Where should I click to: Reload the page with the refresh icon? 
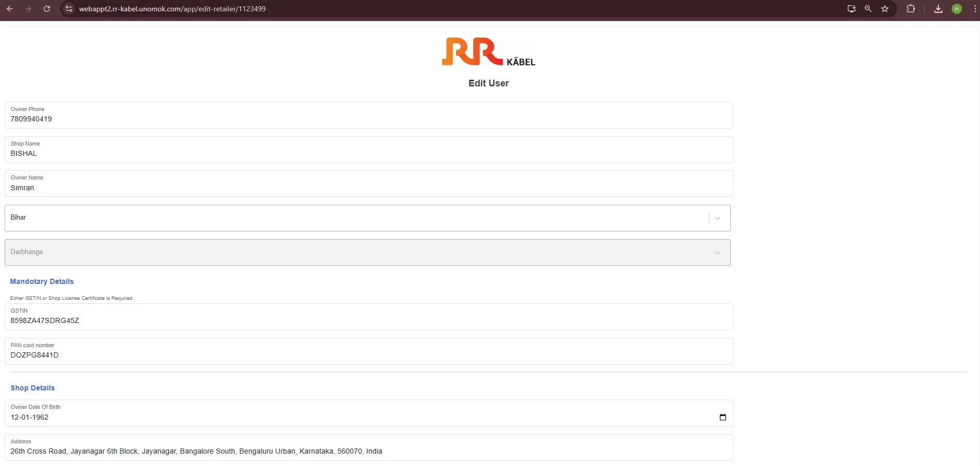[x=47, y=9]
